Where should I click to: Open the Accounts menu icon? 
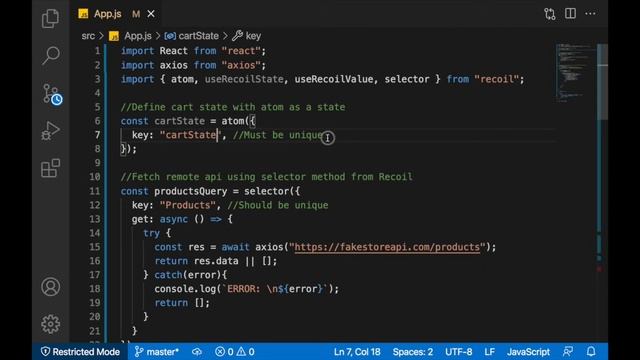pyautogui.click(x=51, y=287)
